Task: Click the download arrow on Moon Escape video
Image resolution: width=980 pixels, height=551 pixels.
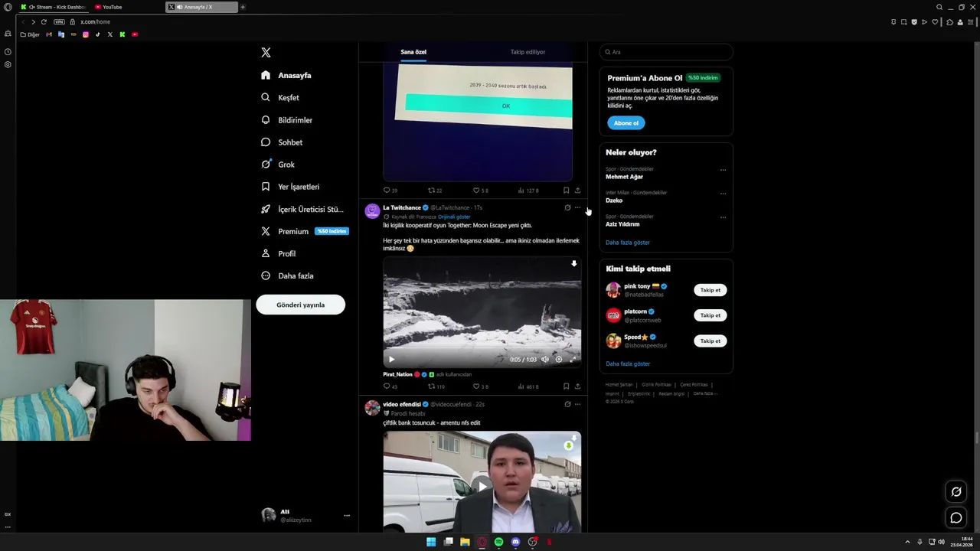Action: click(573, 264)
